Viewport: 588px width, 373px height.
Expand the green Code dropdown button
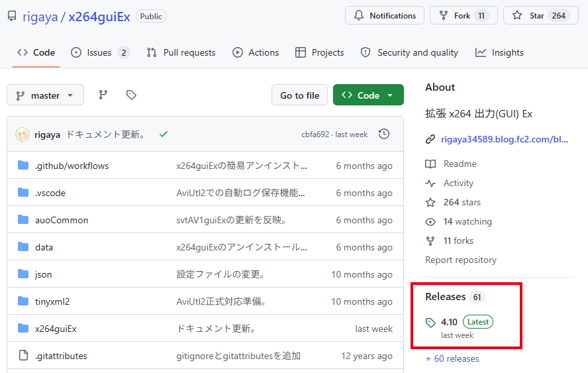368,95
